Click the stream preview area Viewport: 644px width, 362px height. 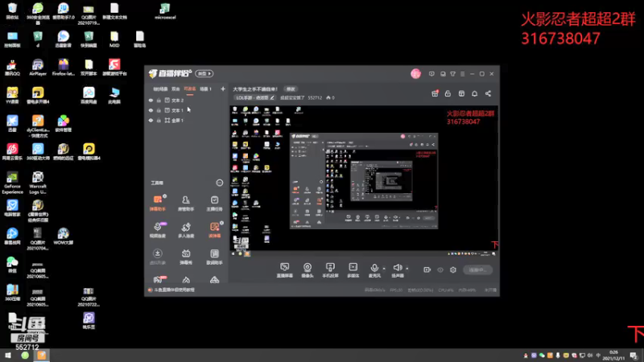pos(364,181)
